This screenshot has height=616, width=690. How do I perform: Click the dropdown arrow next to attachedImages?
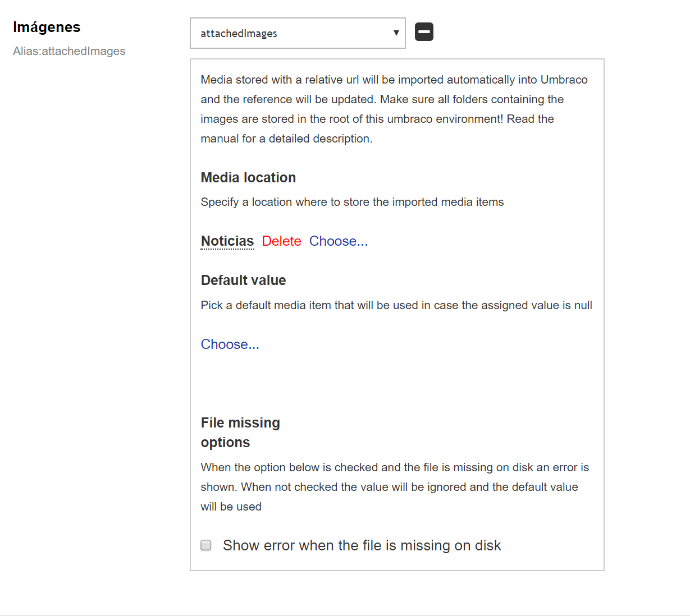(395, 33)
